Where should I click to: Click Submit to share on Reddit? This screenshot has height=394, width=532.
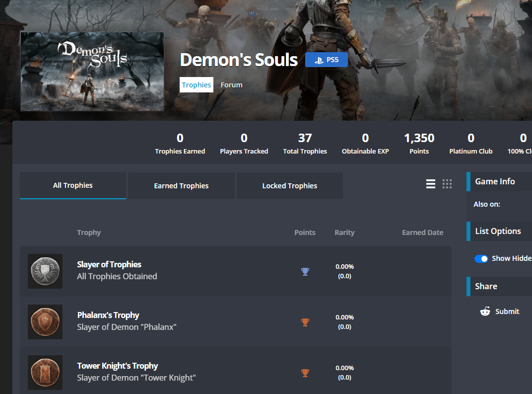click(507, 312)
